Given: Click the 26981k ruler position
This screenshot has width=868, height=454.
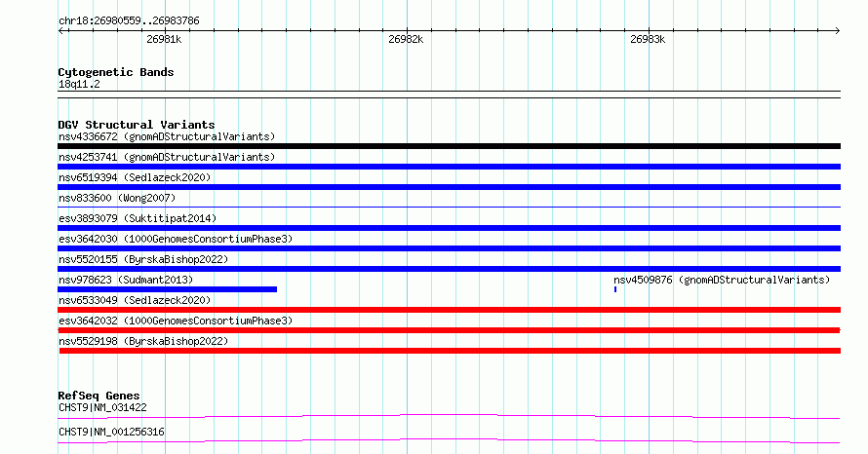Looking at the screenshot, I should tap(164, 39).
